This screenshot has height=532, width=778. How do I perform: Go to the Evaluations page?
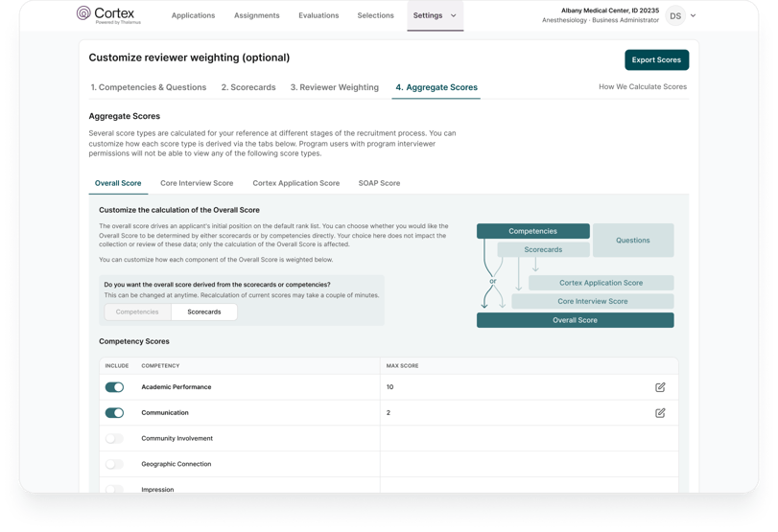(x=318, y=15)
